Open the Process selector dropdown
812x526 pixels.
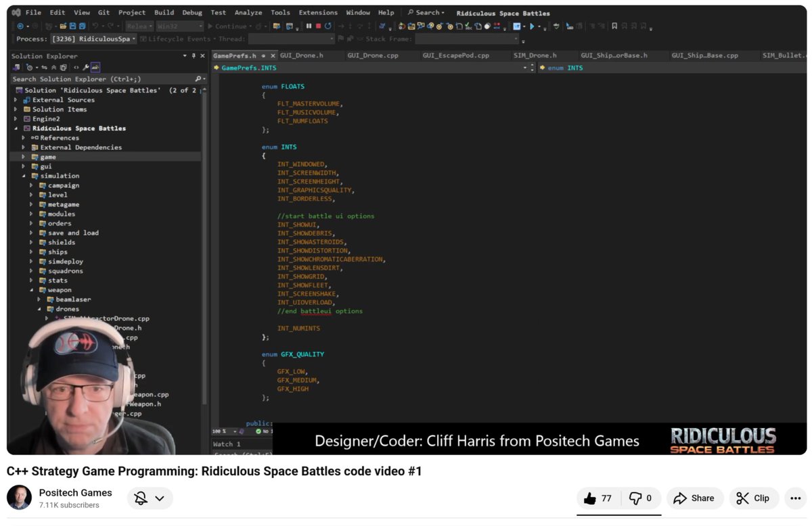94,39
